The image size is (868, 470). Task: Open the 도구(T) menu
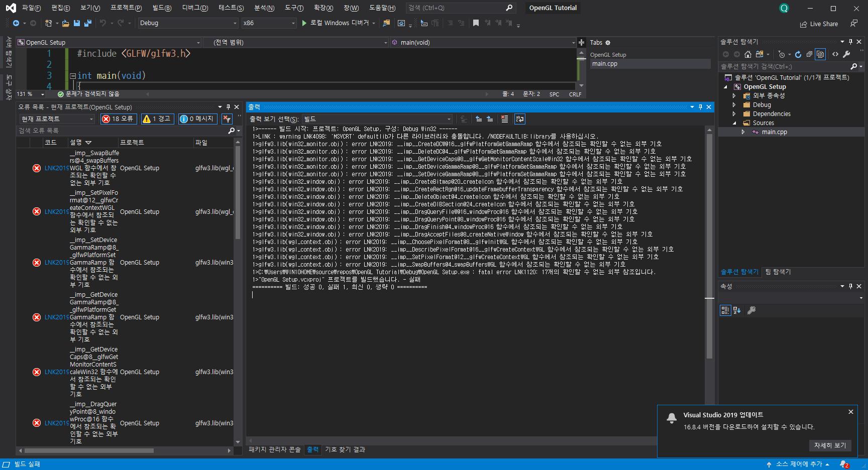(294, 8)
